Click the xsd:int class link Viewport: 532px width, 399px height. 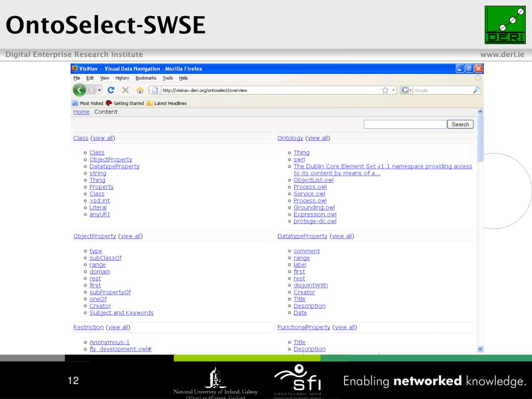[x=99, y=201]
